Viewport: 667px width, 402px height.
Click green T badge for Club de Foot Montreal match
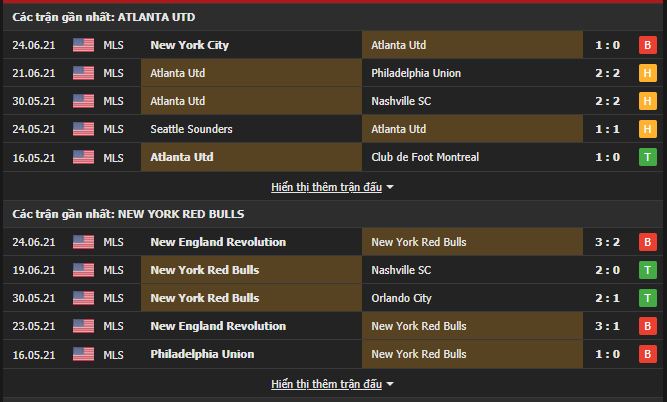coord(647,157)
